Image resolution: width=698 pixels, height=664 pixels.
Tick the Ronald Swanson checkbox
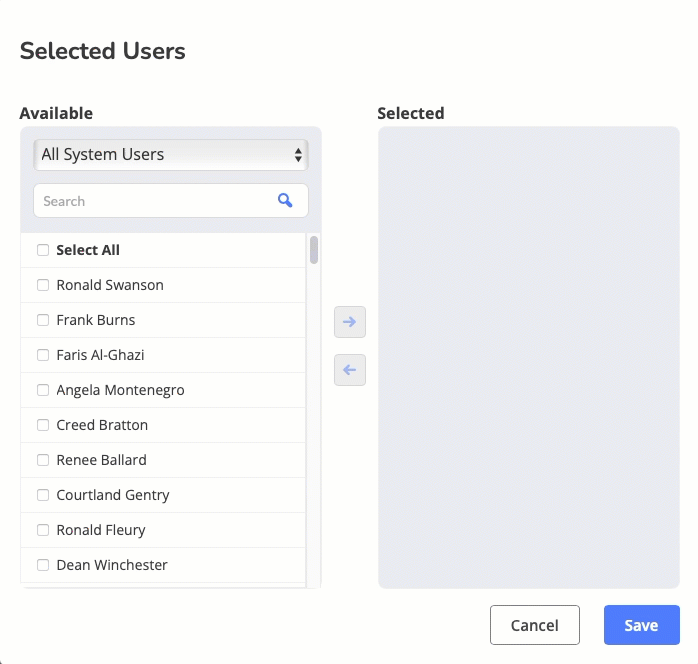click(x=43, y=285)
